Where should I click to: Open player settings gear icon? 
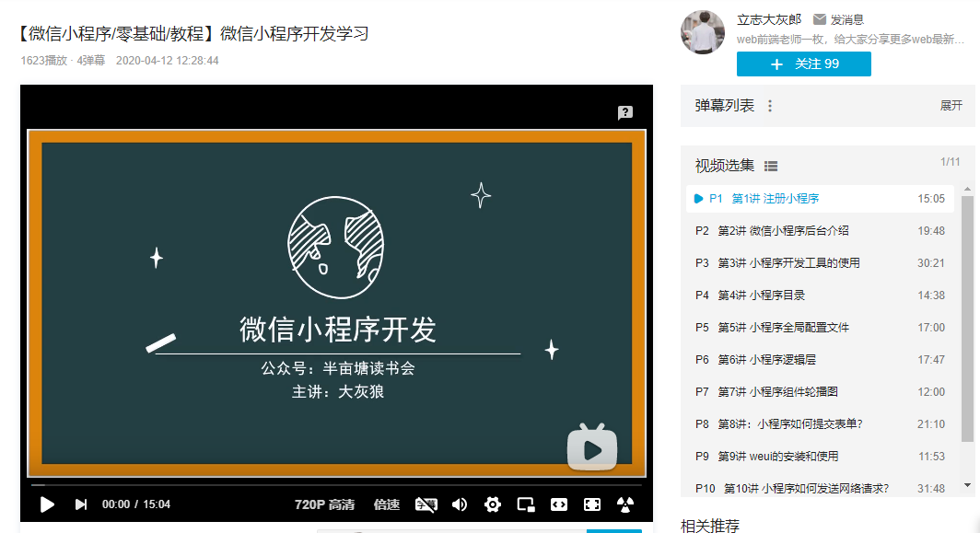[x=493, y=504]
